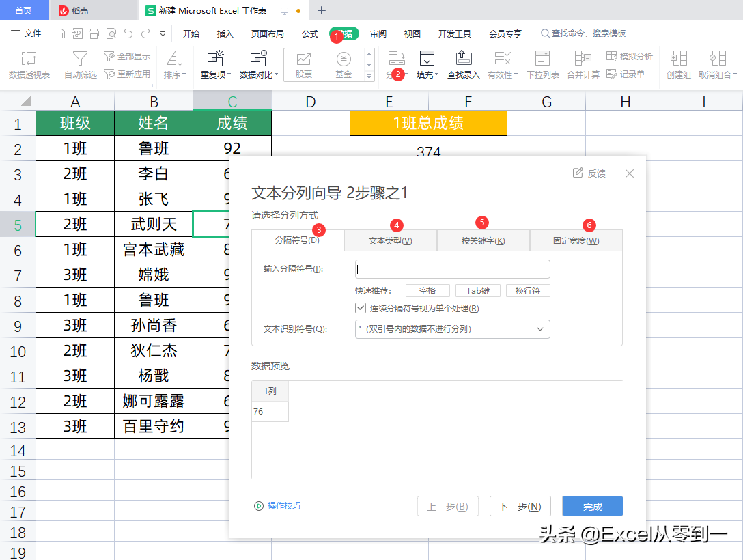
Task: Open the 排序 sort tool
Action: 175,65
